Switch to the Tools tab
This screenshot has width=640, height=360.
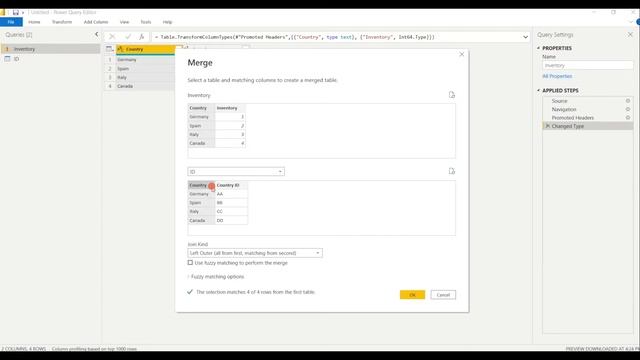[x=146, y=22]
